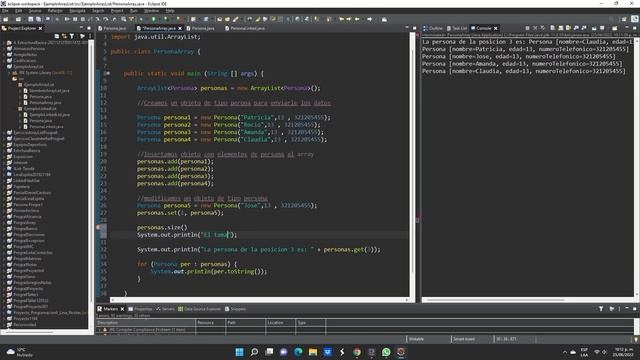Image resolution: width=640 pixels, height=360 pixels.
Task: Clear the Console output
Action: [x=553, y=28]
